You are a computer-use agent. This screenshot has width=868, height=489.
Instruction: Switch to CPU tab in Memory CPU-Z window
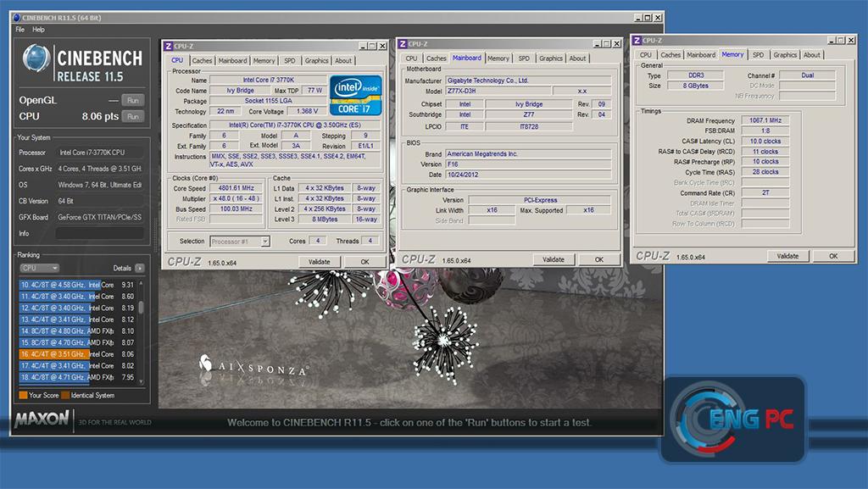point(645,55)
